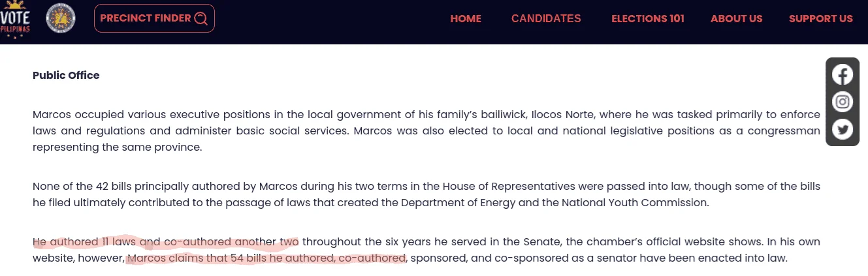
Task: Navigate to About Us
Action: (x=737, y=19)
